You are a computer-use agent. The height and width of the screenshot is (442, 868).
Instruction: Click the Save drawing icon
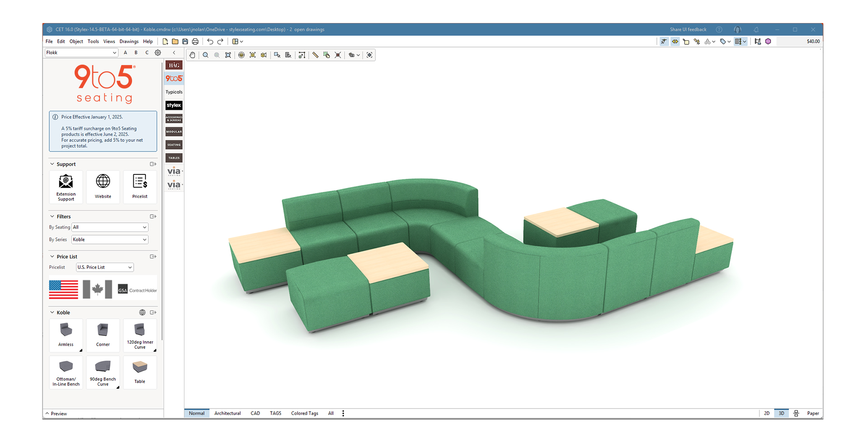(185, 42)
